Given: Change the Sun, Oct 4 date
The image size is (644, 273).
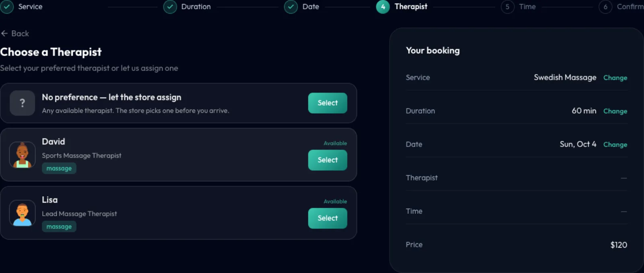Looking at the screenshot, I should pyautogui.click(x=615, y=145).
